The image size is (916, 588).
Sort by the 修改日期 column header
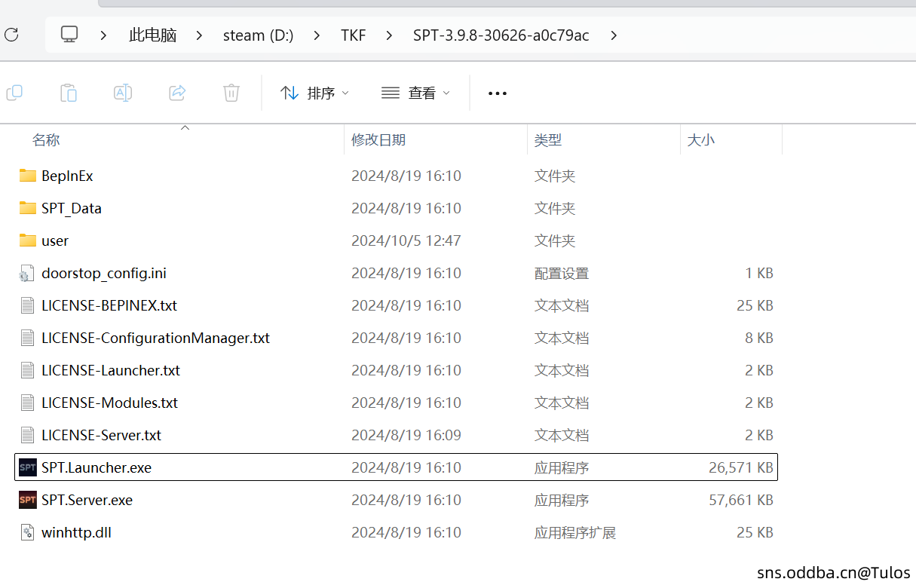[x=378, y=140]
